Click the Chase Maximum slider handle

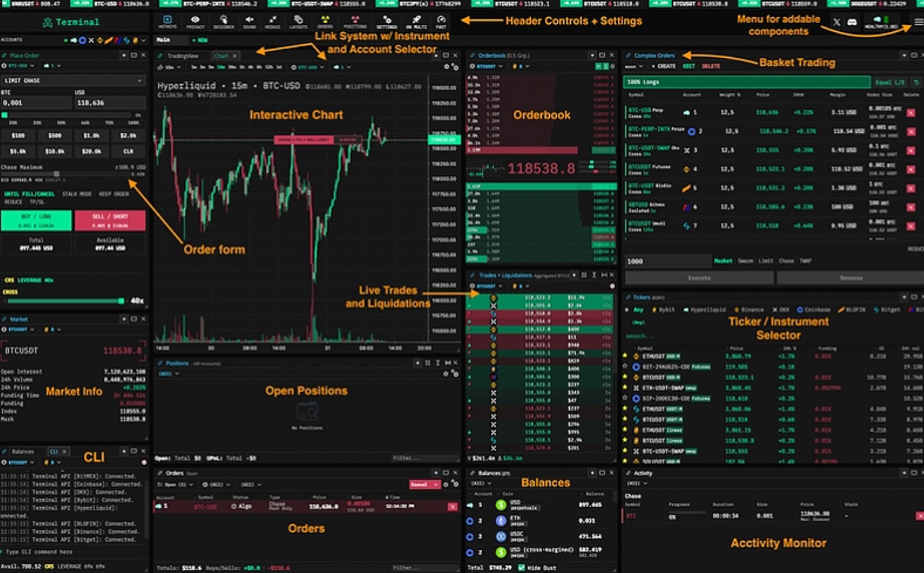[x=57, y=174]
